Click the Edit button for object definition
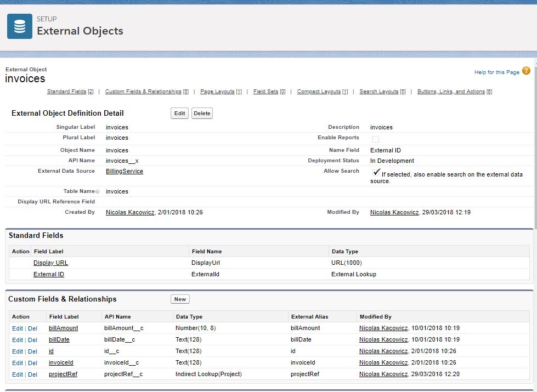Image resolution: width=537 pixels, height=392 pixels. pos(179,113)
